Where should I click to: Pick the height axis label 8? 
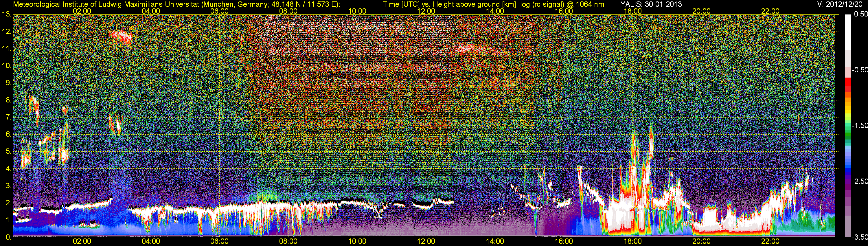point(8,100)
